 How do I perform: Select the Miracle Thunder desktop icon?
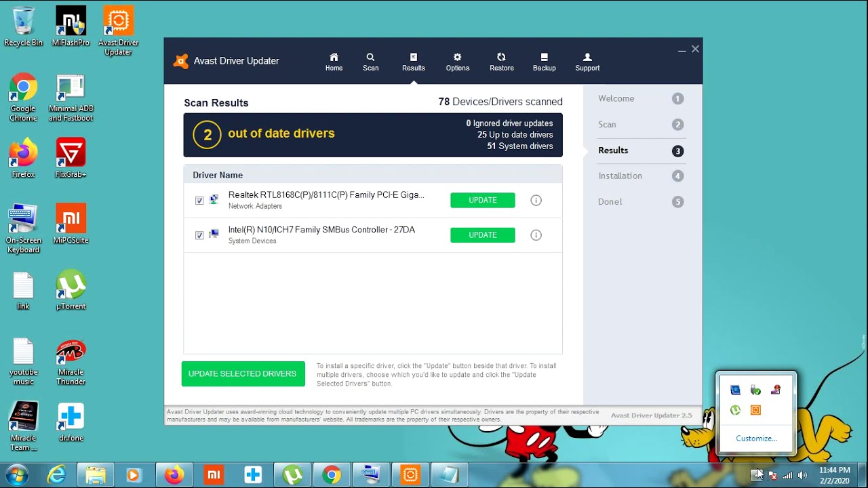(x=71, y=362)
